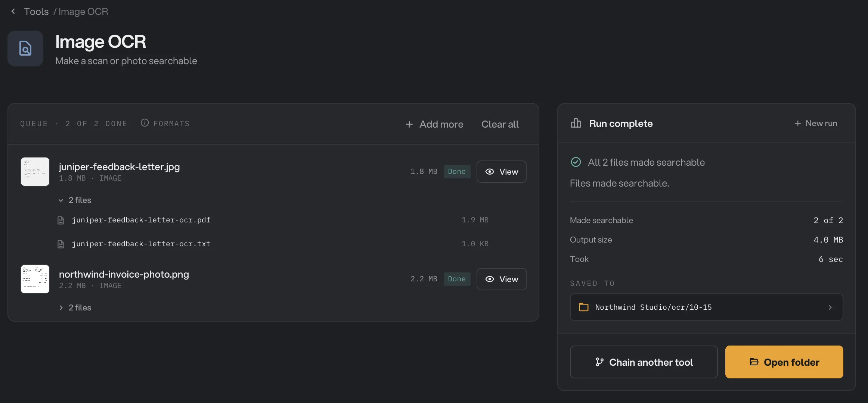Image resolution: width=868 pixels, height=403 pixels.
Task: View the northwind-invoice-photo.png result
Action: [x=502, y=279]
